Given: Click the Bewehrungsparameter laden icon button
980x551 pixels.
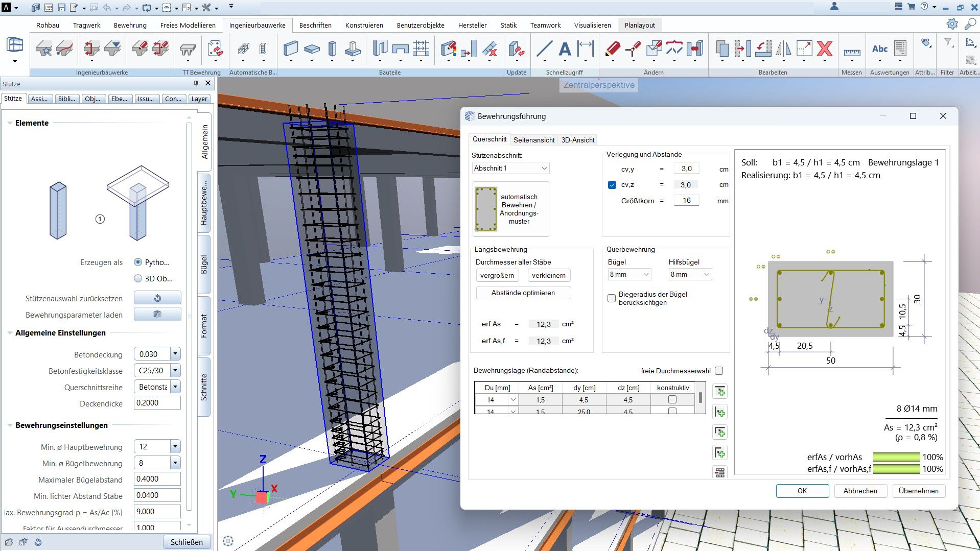Looking at the screenshot, I should [x=157, y=314].
